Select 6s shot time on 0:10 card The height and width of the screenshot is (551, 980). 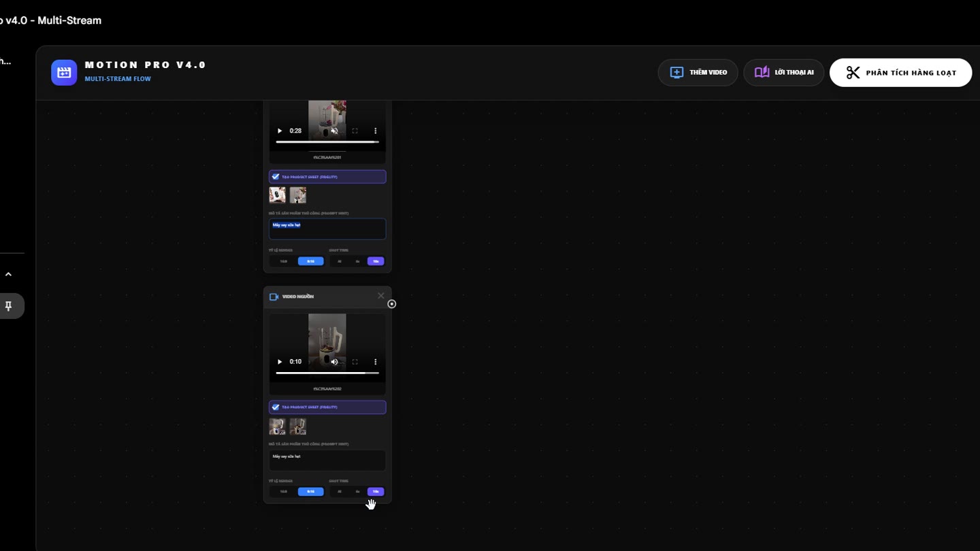point(357,492)
